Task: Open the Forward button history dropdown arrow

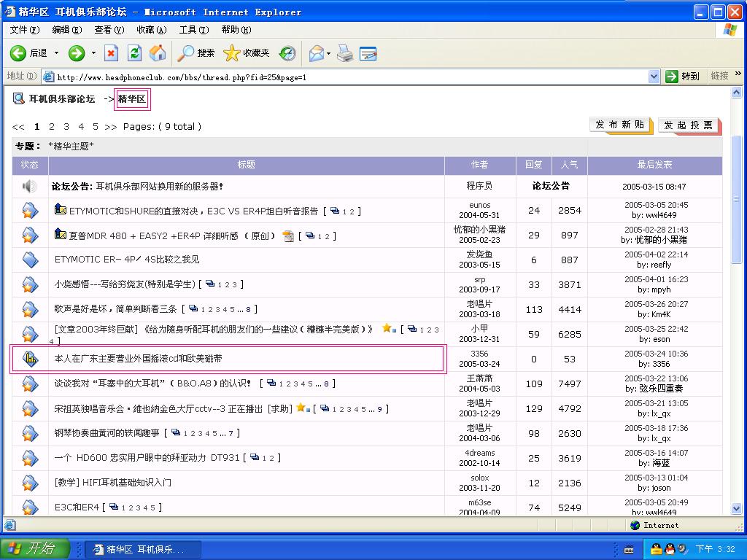Action: [93, 52]
